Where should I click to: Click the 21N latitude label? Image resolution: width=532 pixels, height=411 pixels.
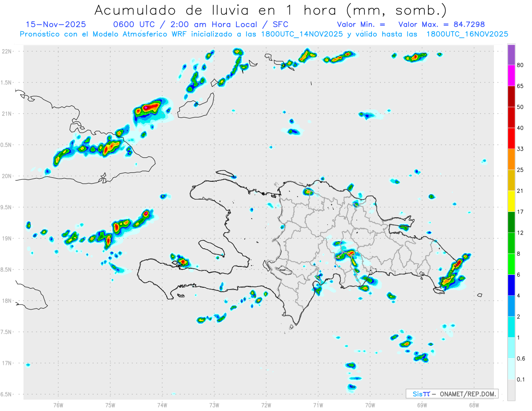[7, 114]
